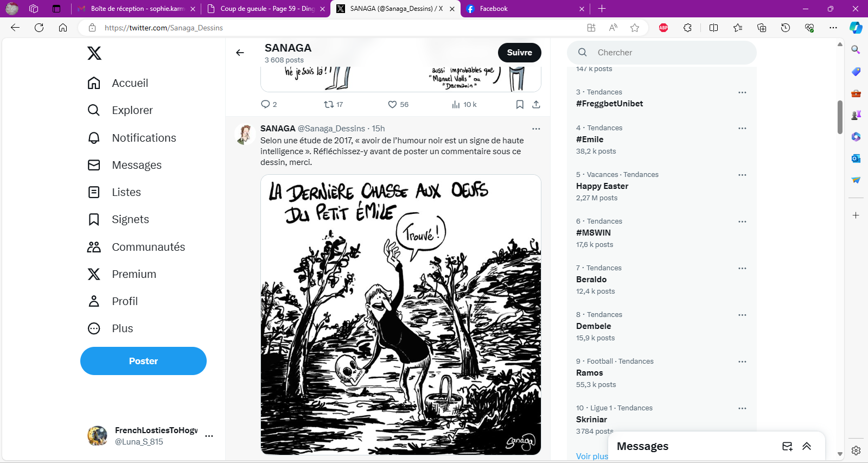868x463 pixels.
Task: Open the #Emile trend
Action: [590, 139]
